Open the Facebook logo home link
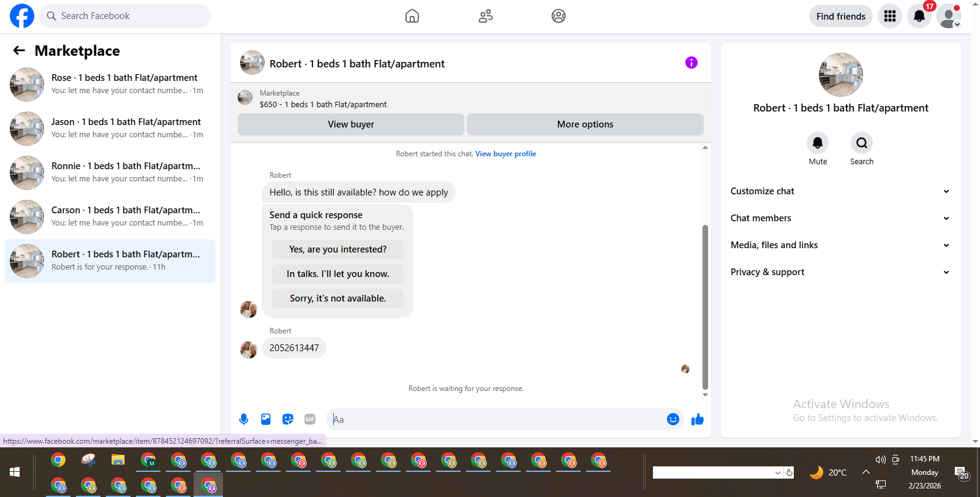This screenshot has height=497, width=980. [x=22, y=16]
